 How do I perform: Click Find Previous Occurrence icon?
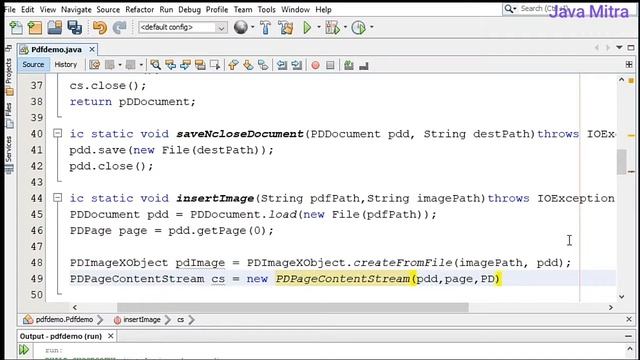[170, 65]
